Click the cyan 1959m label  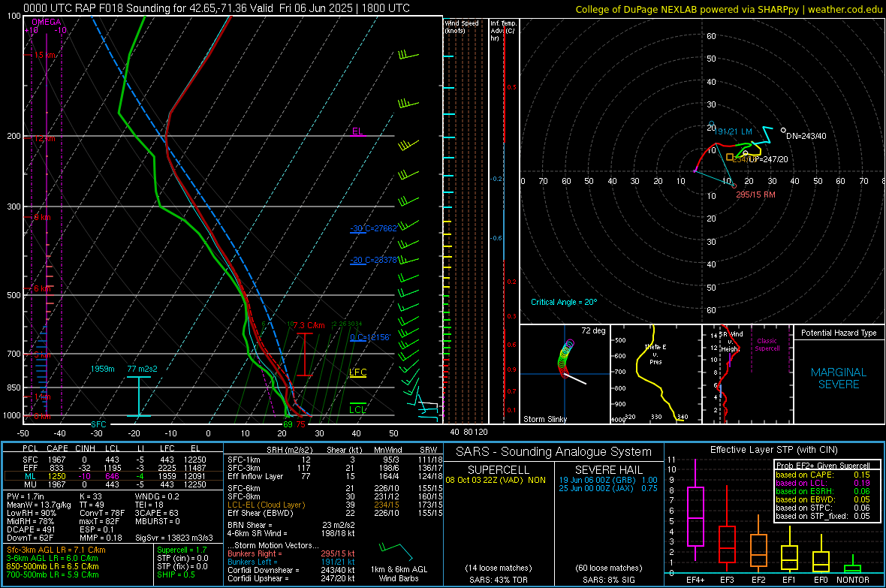pos(102,369)
